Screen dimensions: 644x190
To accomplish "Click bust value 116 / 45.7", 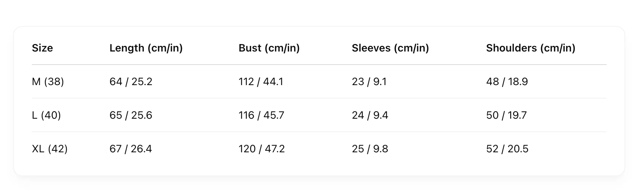I will (262, 115).
